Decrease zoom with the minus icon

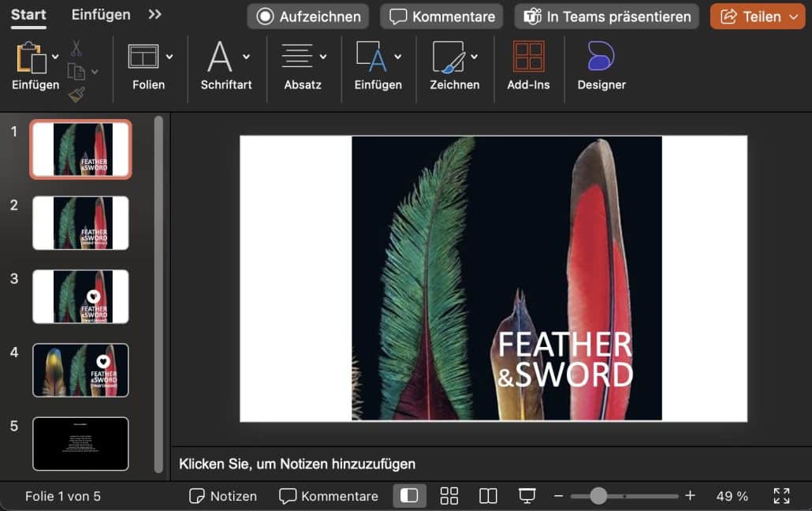click(558, 496)
